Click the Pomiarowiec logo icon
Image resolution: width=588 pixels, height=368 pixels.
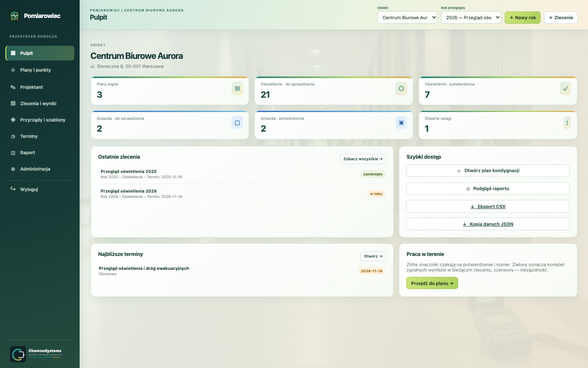pyautogui.click(x=15, y=16)
